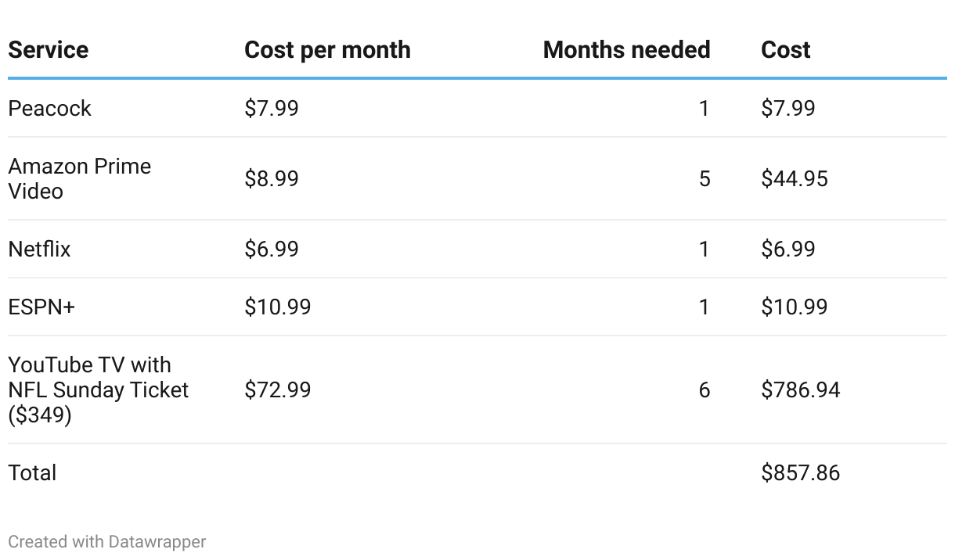Screen dimensions: 955x560
Task: Select the YouTube TV with NFL Sunday Ticket cell
Action: 98,389
